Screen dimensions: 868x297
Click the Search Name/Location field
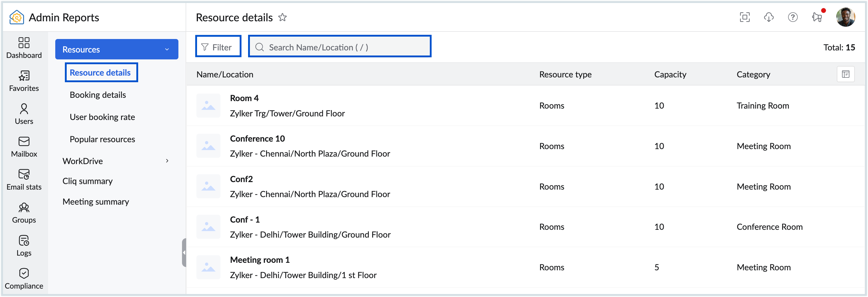click(x=340, y=47)
